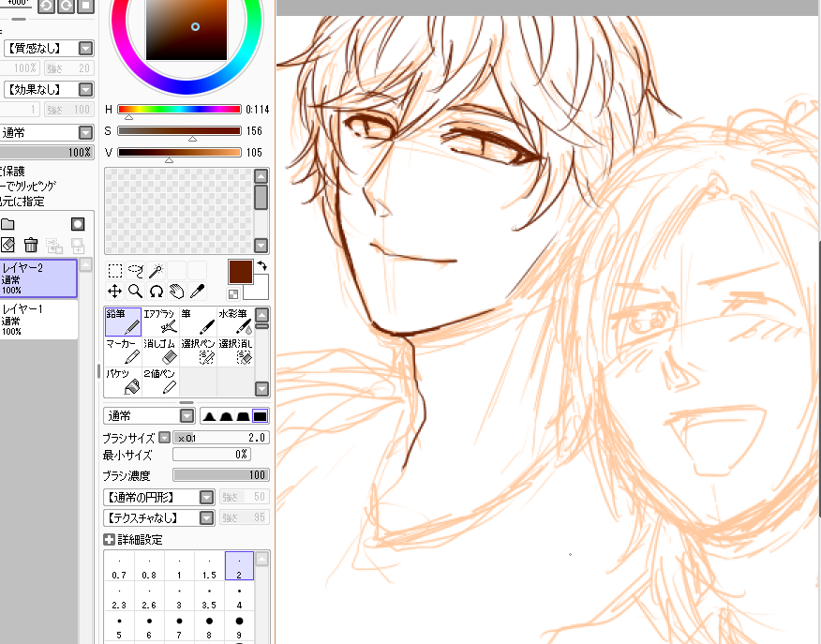The image size is (821, 644).
Task: Adjust the ブラシ濃度 density slider
Action: [x=221, y=475]
